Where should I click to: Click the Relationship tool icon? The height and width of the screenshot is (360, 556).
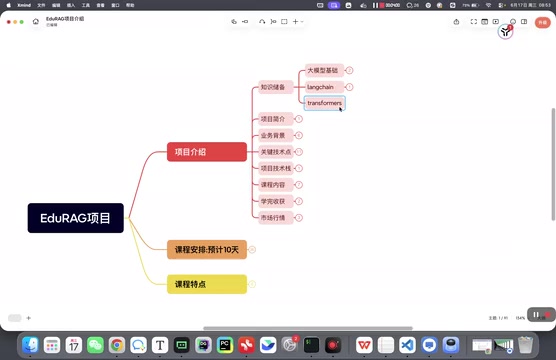262,22
